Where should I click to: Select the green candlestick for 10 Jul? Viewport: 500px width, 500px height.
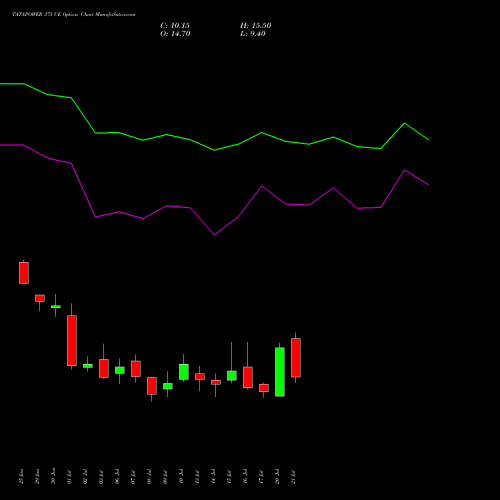(184, 372)
